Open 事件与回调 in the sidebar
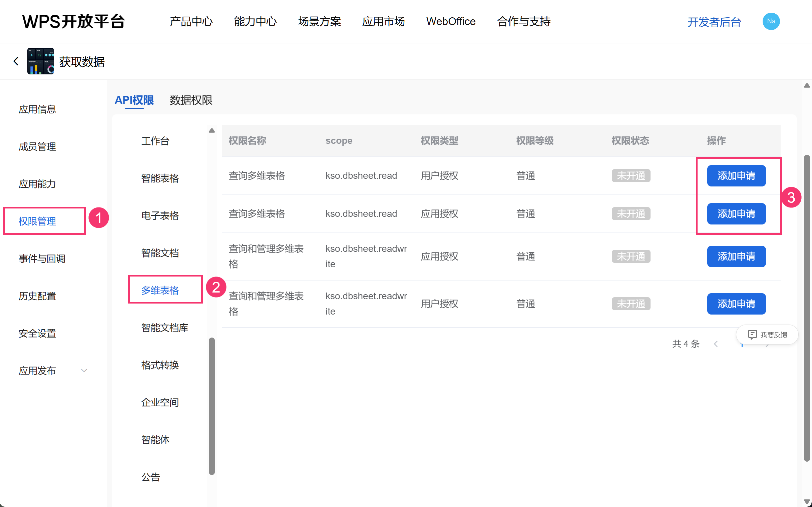The height and width of the screenshot is (507, 812). pyautogui.click(x=42, y=259)
